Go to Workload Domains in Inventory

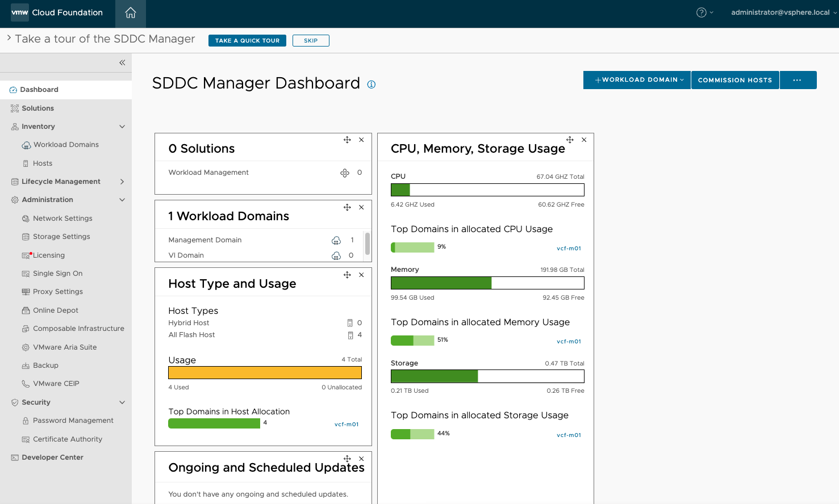tap(66, 145)
